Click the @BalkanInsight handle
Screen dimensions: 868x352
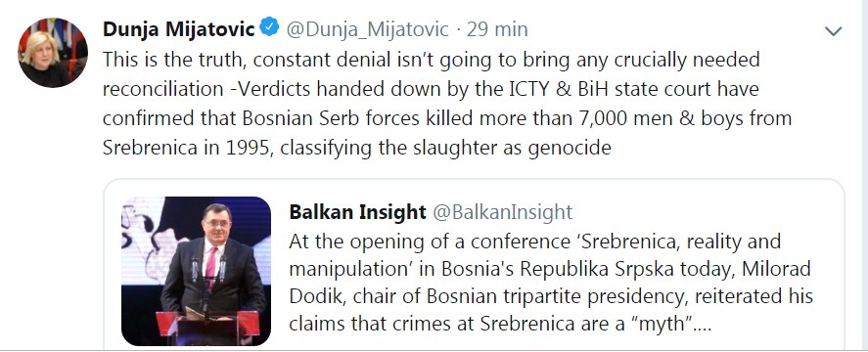point(502,212)
